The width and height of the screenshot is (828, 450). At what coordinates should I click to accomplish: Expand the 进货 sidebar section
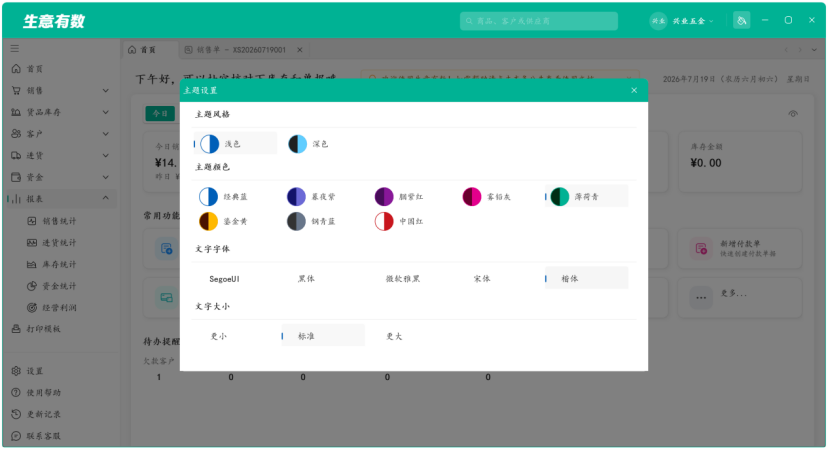point(106,155)
